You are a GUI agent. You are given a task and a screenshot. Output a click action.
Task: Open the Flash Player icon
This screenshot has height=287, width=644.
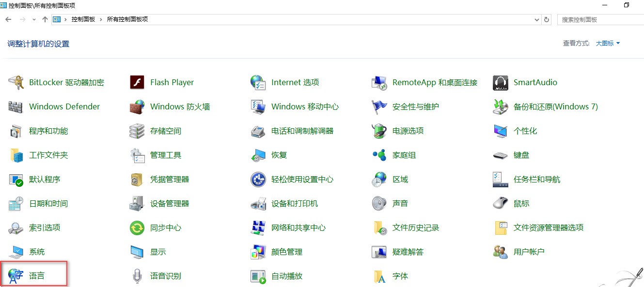click(137, 83)
